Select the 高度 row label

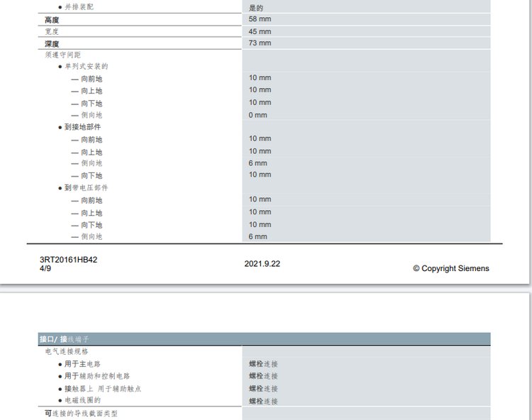(x=52, y=20)
